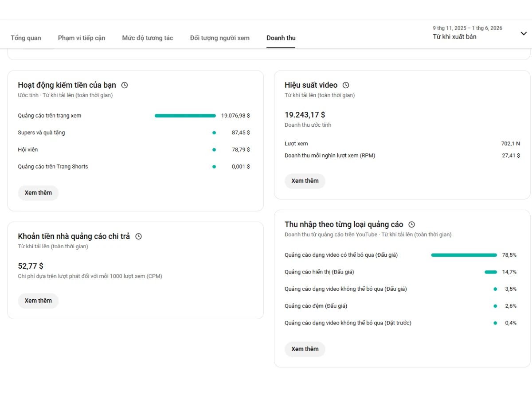Click Quảng cáo dạng video có thể bỏ qua label
This screenshot has width=532, height=399.
point(341,255)
